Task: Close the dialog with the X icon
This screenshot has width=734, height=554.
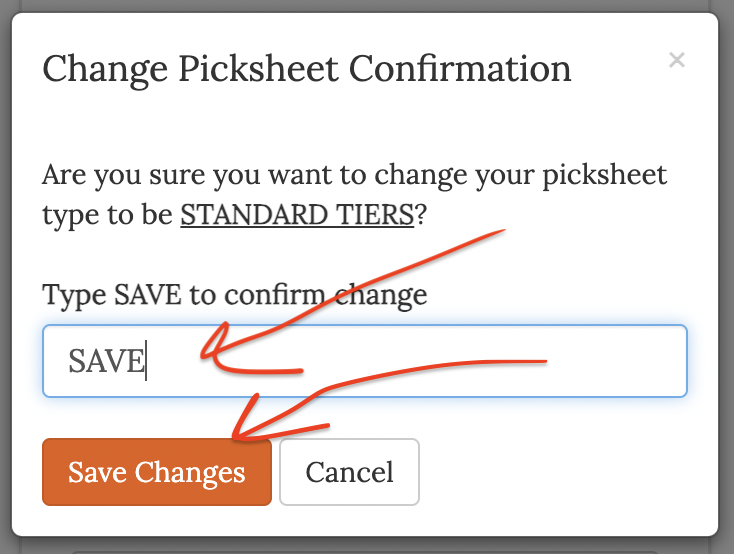Action: (x=676, y=60)
